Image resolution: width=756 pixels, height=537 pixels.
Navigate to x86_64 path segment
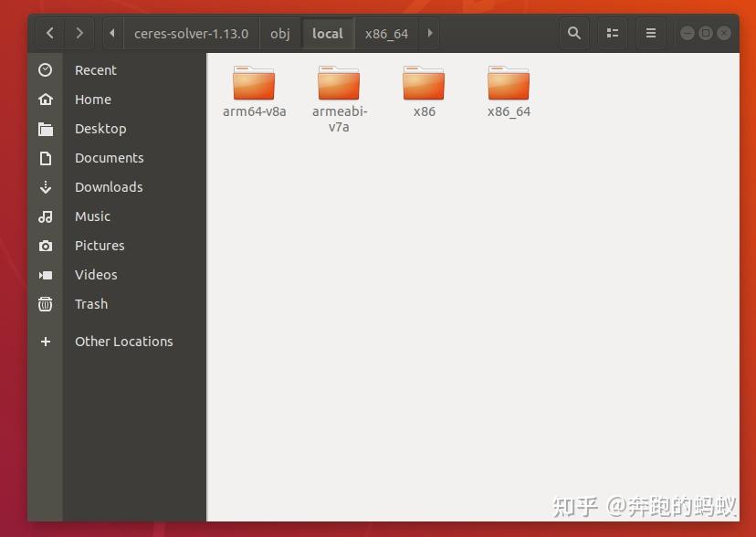[x=387, y=33]
